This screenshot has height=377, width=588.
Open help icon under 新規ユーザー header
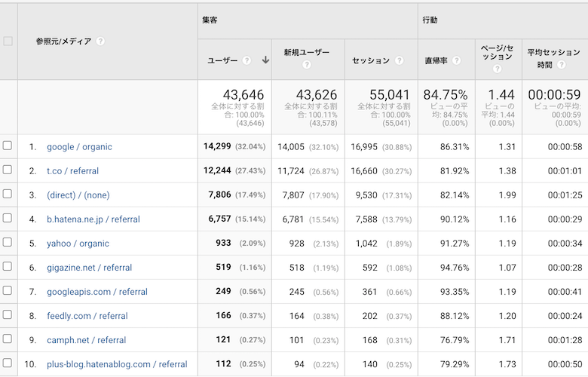pos(307,66)
